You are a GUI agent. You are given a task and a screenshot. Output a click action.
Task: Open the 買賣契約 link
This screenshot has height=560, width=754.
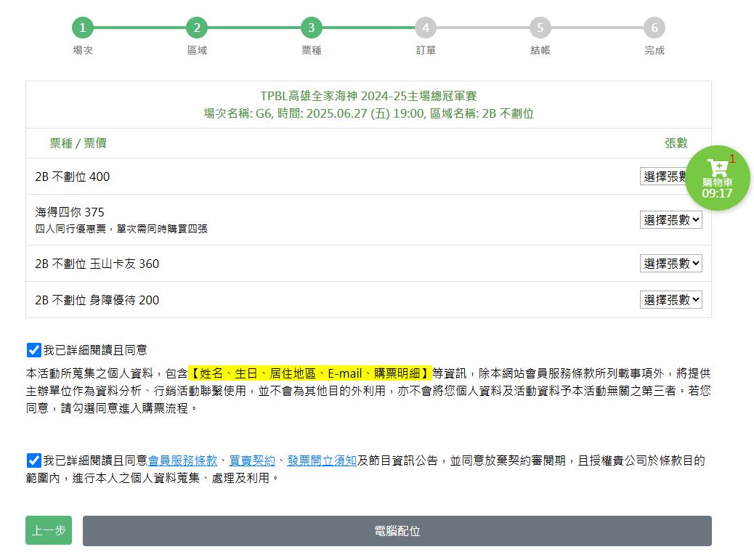click(252, 460)
